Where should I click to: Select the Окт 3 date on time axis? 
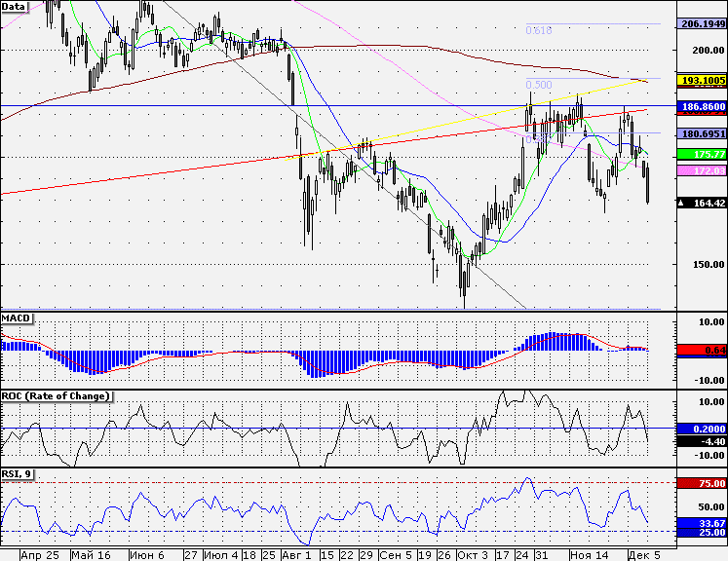click(x=473, y=555)
